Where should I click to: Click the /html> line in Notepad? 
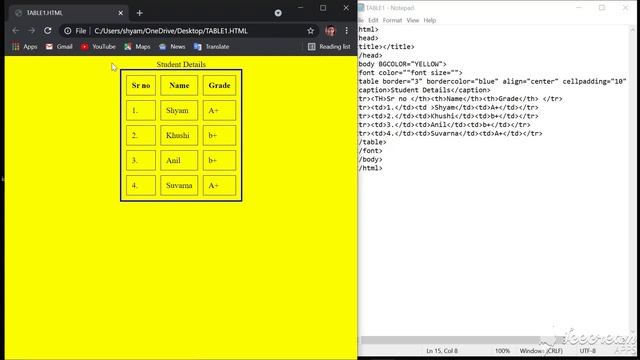[x=371, y=168]
